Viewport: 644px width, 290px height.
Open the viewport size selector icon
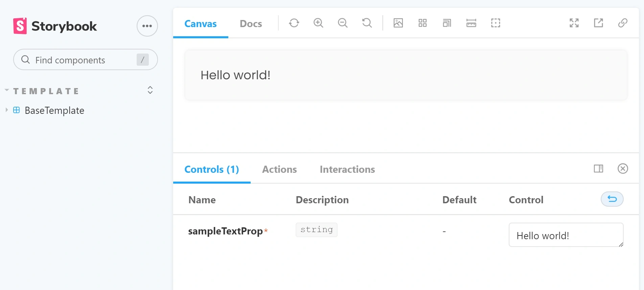point(447,23)
